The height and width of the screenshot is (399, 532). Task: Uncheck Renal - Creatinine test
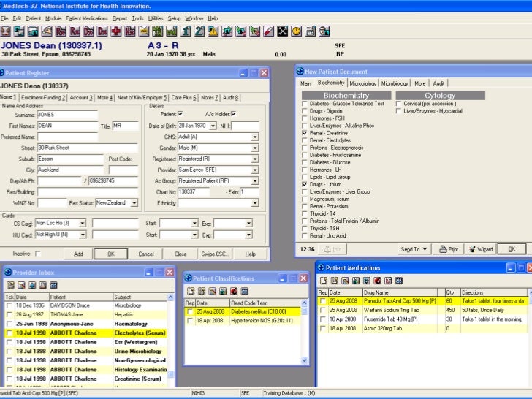(x=304, y=133)
